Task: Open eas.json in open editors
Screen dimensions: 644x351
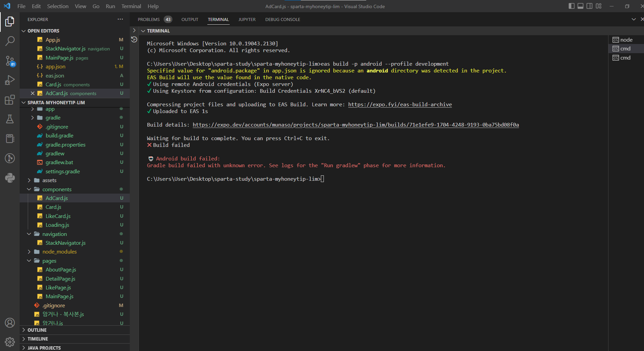Action: click(75, 75)
